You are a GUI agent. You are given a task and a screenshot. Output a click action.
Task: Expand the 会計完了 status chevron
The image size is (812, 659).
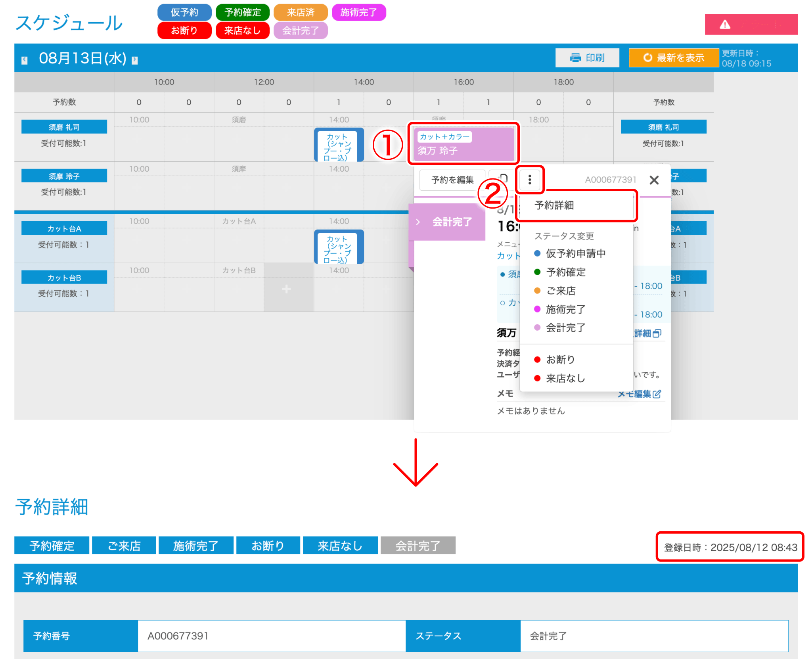(x=418, y=222)
